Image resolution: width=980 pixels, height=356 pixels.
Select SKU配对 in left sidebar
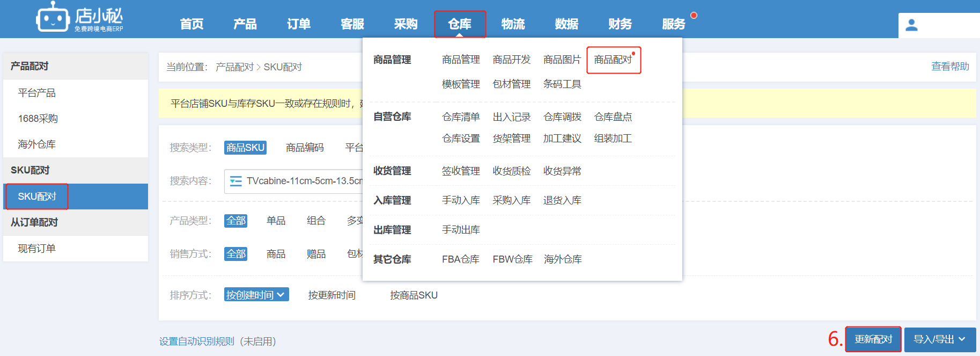[x=37, y=197]
